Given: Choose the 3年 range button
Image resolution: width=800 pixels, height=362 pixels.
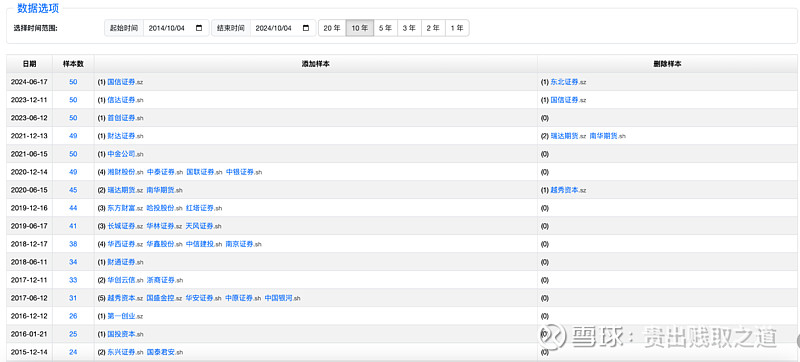Looking at the screenshot, I should (x=409, y=29).
